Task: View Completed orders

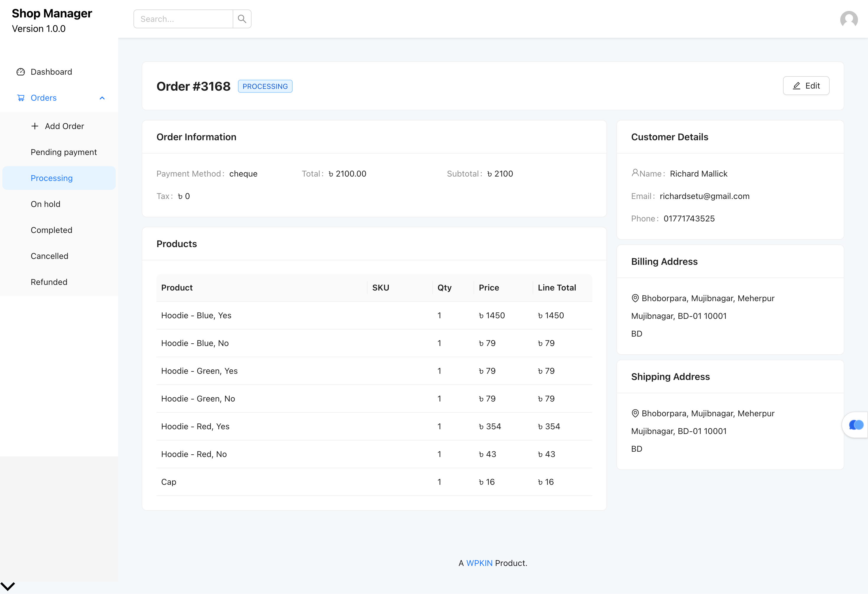Action: click(x=59, y=230)
